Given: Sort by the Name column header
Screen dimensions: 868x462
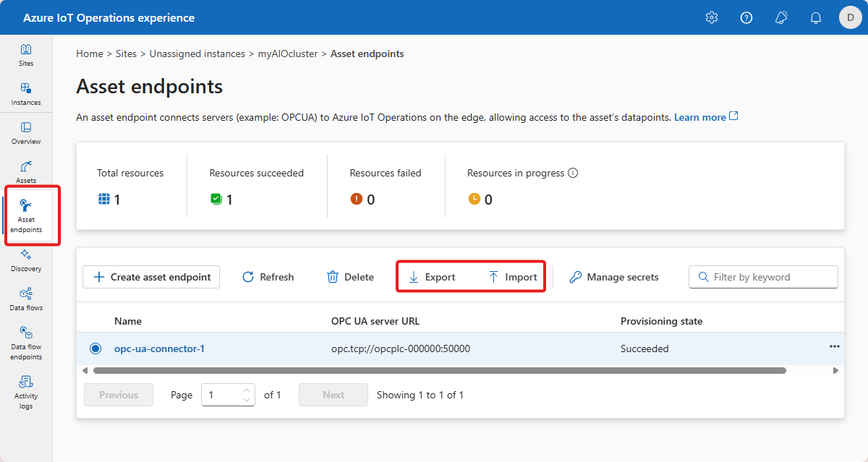Looking at the screenshot, I should pos(128,321).
